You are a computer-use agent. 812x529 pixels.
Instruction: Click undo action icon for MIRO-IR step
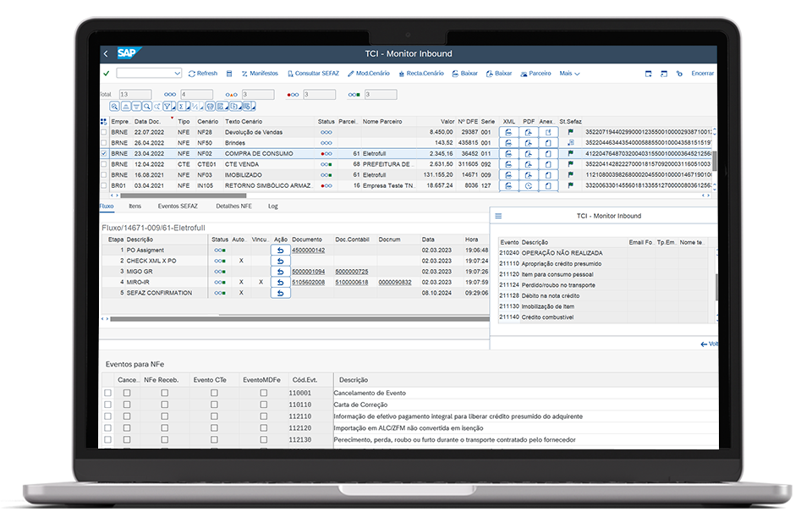click(280, 283)
